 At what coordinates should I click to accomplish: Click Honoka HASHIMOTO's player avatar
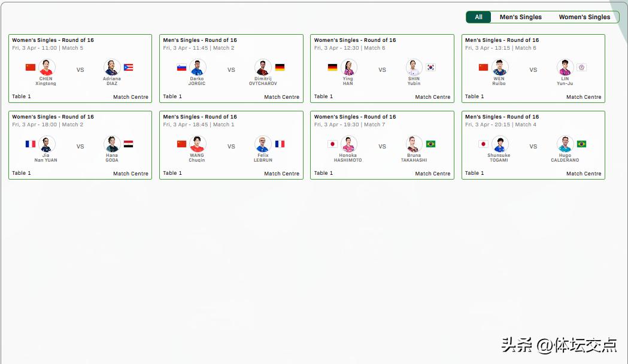349,143
